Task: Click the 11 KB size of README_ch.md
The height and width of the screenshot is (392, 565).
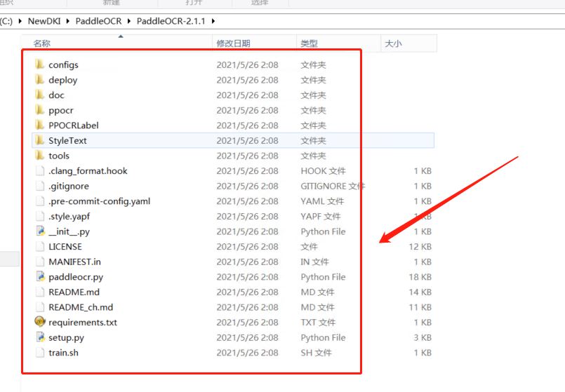Action: 420,307
